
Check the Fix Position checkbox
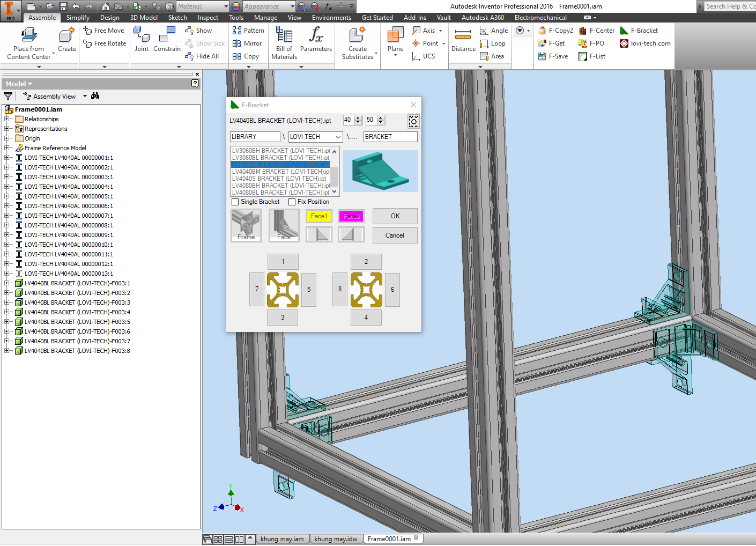[x=292, y=202]
